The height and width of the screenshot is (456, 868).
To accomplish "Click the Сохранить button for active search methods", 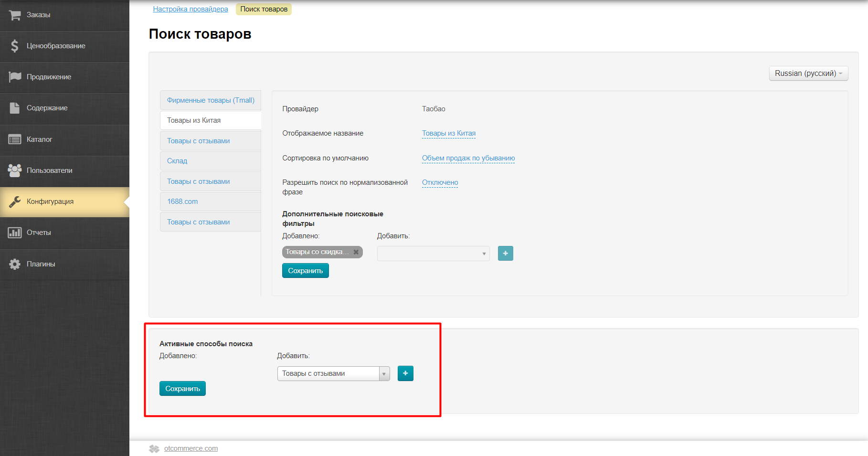I will [182, 388].
